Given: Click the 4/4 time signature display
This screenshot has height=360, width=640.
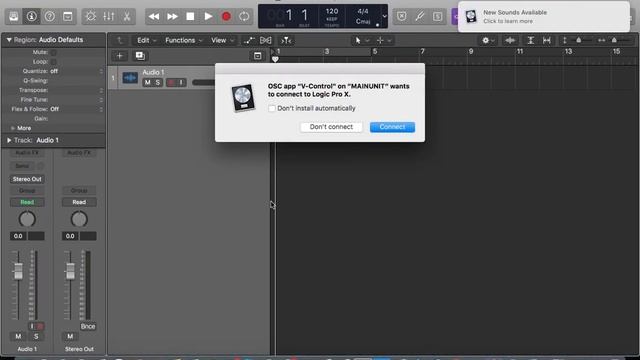Looking at the screenshot, I should [x=363, y=11].
